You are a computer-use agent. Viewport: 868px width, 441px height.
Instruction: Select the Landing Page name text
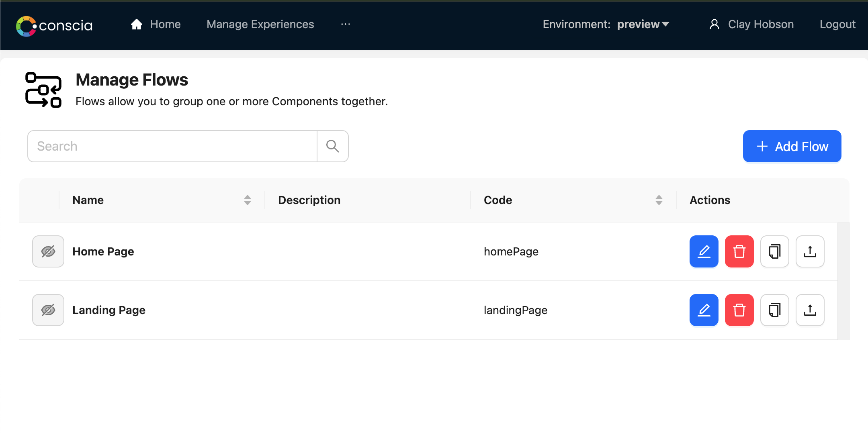click(109, 310)
